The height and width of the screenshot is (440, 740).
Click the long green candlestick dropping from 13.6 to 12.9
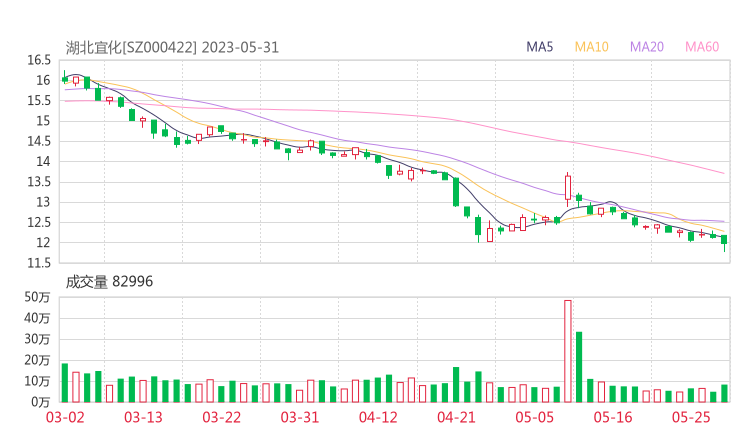click(x=456, y=192)
